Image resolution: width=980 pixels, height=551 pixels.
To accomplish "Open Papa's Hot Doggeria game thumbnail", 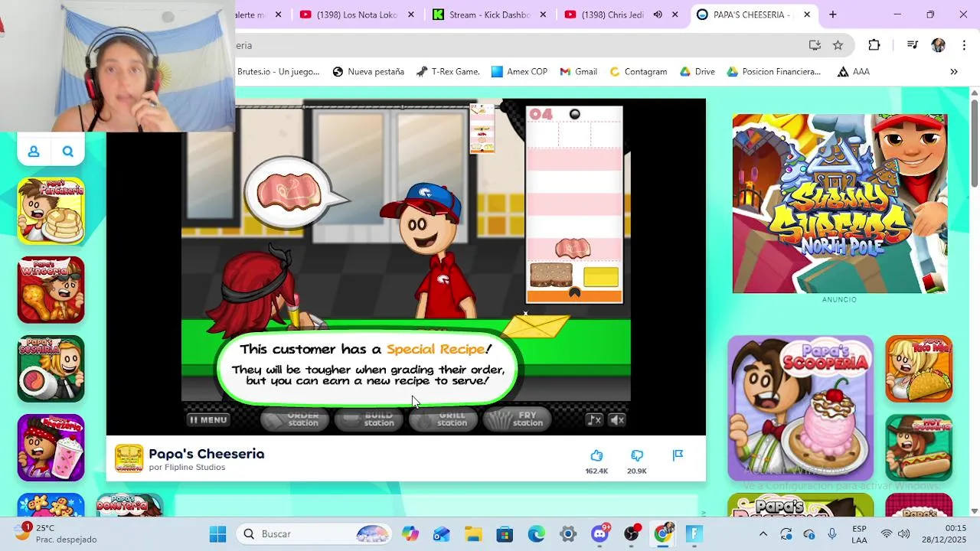I will pyautogui.click(x=919, y=448).
